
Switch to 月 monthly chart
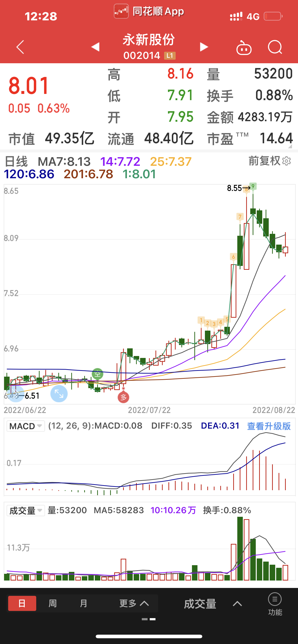83,603
